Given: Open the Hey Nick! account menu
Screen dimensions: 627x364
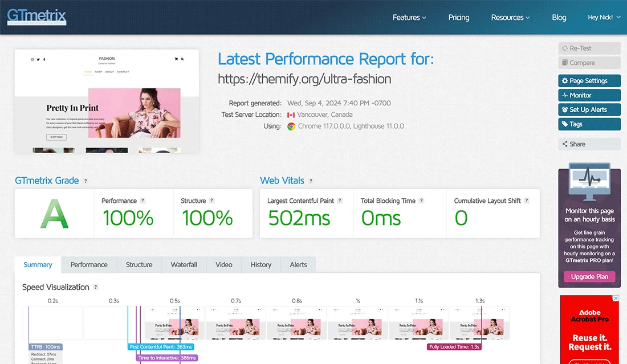Looking at the screenshot, I should coord(604,17).
